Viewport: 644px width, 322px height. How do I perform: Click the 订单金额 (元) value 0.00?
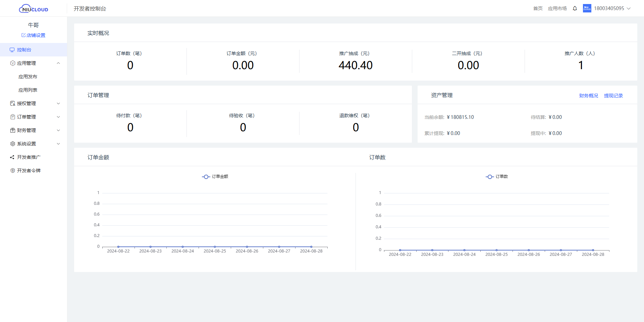243,65
